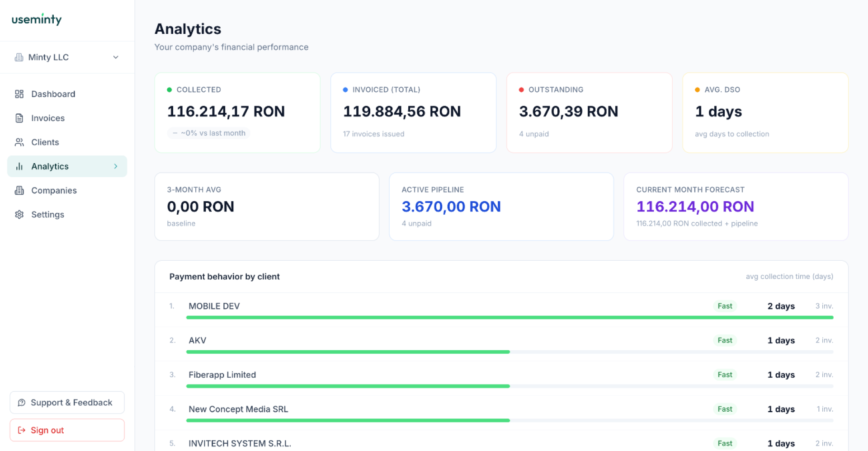868x451 pixels.
Task: Click the building icon beside Minty LLC
Action: (x=19, y=57)
